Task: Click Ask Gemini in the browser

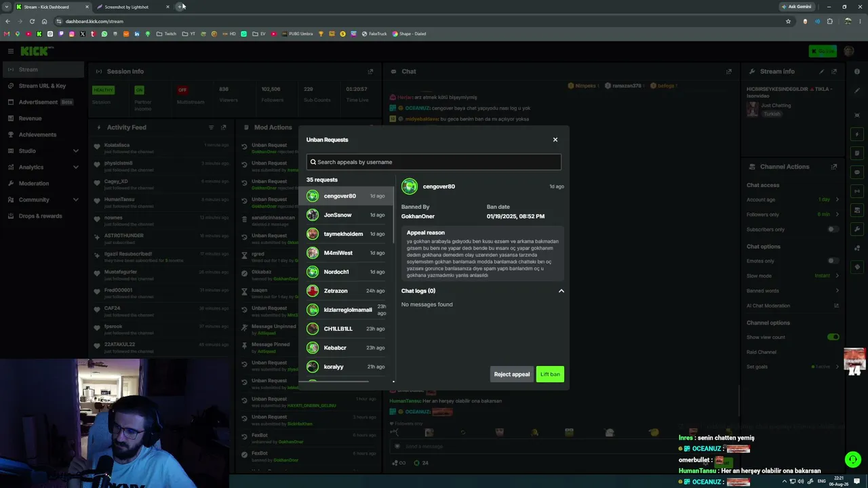Action: click(x=797, y=7)
